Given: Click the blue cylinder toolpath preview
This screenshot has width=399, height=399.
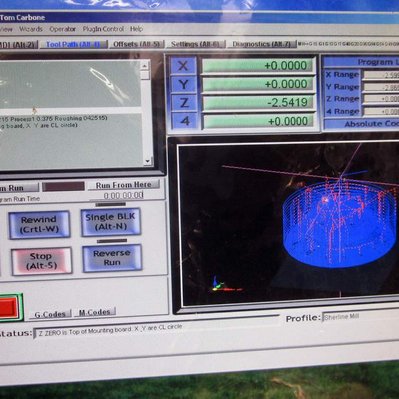Looking at the screenshot, I should (340, 224).
